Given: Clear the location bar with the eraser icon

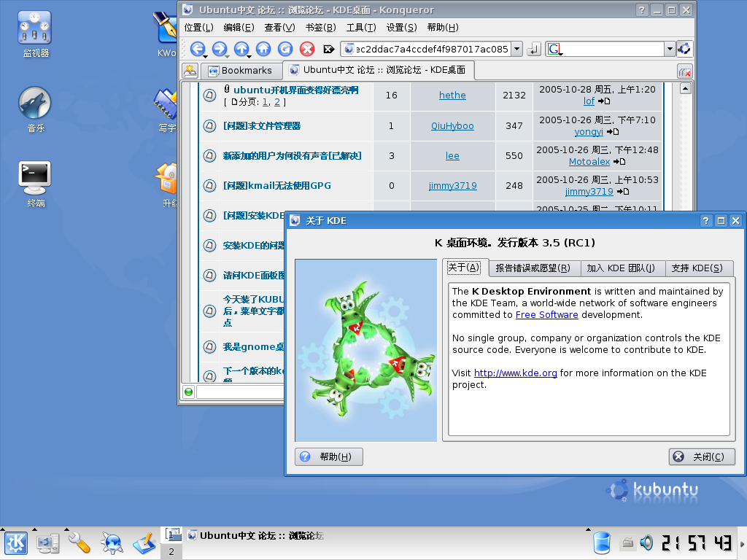Looking at the screenshot, I should 329,49.
